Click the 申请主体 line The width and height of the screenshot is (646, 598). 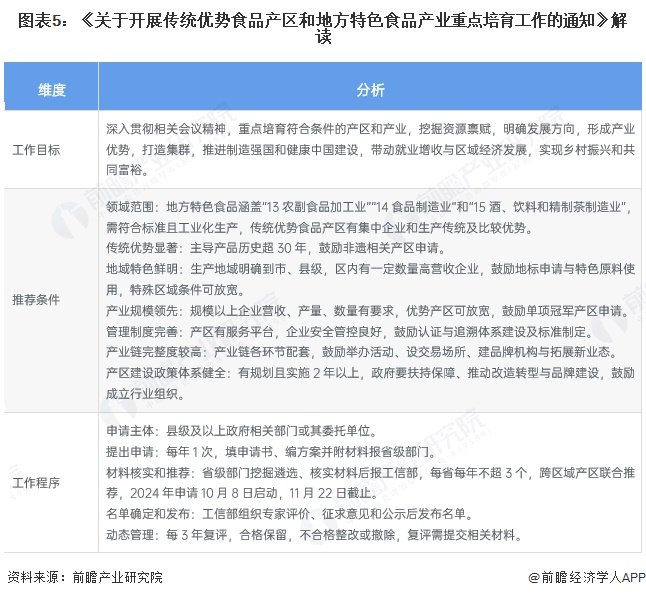coord(241,431)
